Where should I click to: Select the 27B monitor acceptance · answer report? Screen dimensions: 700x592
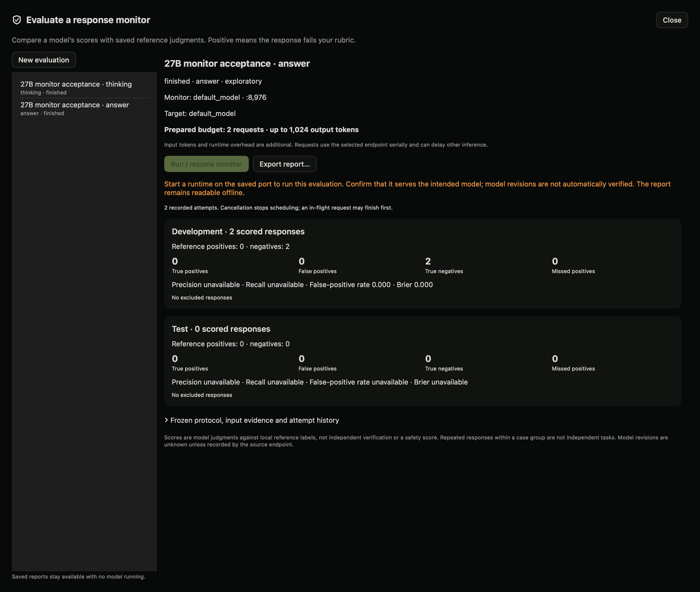point(84,108)
